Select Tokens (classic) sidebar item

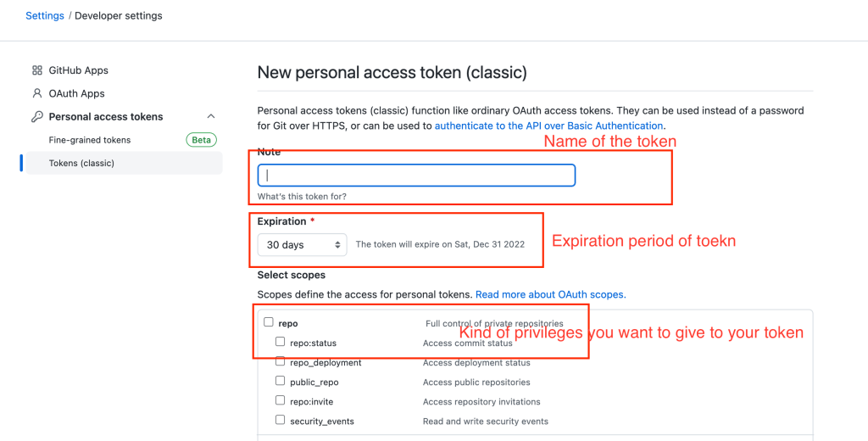coord(81,163)
